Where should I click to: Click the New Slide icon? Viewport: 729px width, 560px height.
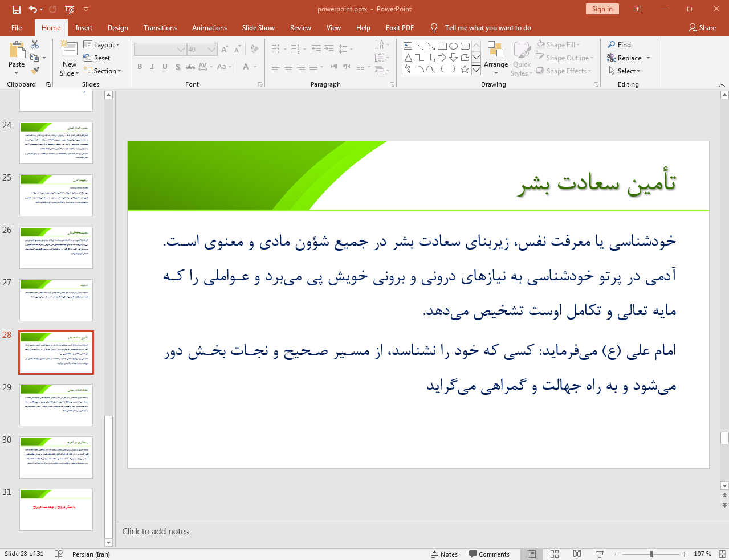coord(69,49)
